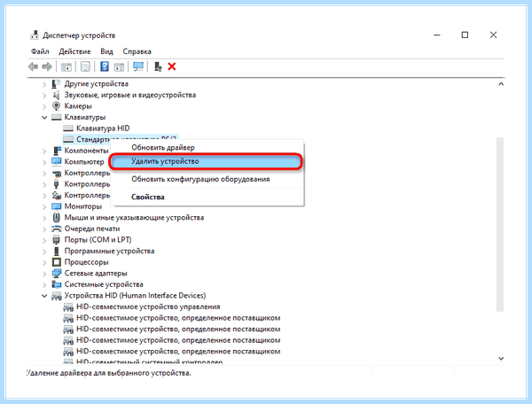Expand the Очереди печати node

(44, 229)
